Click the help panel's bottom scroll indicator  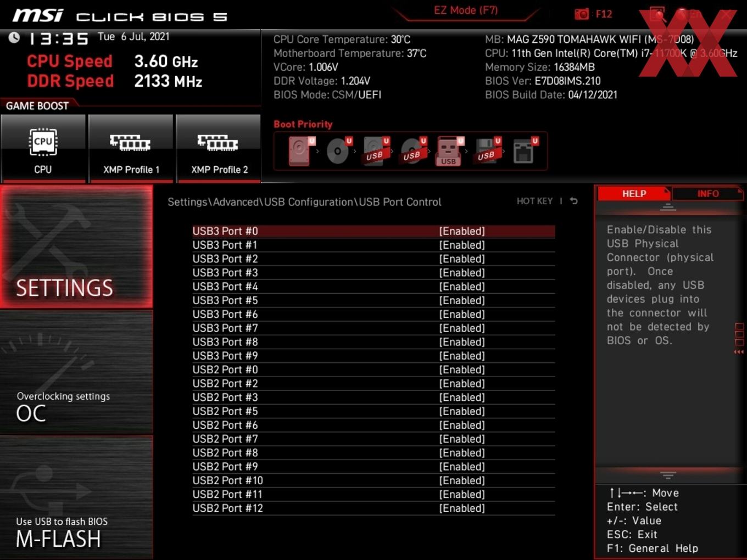click(668, 475)
